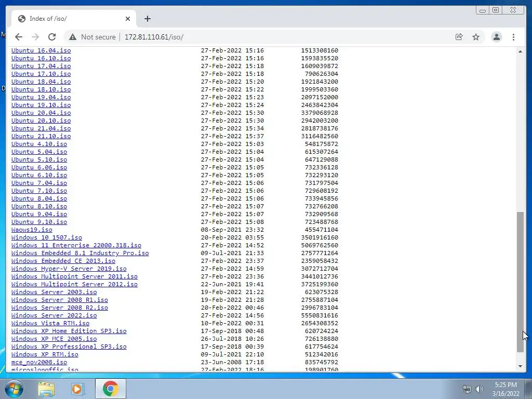The width and height of the screenshot is (532, 399).
Task: Open the Windows Start menu
Action: click(x=14, y=389)
